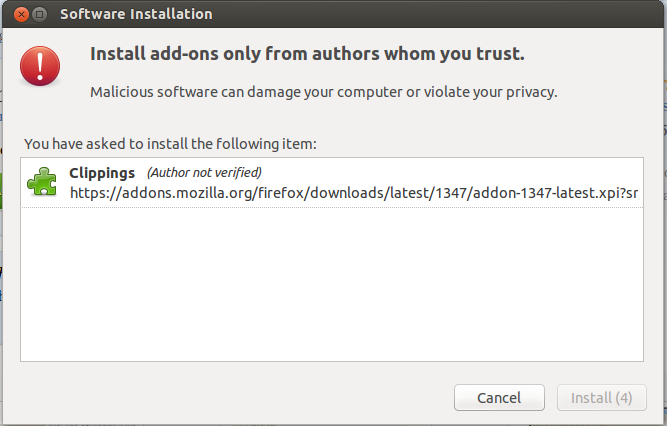Click the green puzzle piece add-on icon
667x426 pixels.
[x=42, y=181]
